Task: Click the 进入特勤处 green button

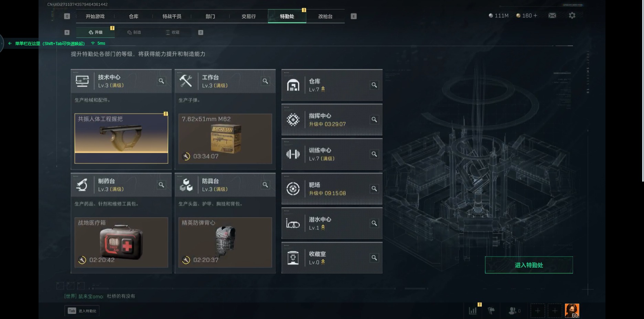Action: [x=529, y=265]
